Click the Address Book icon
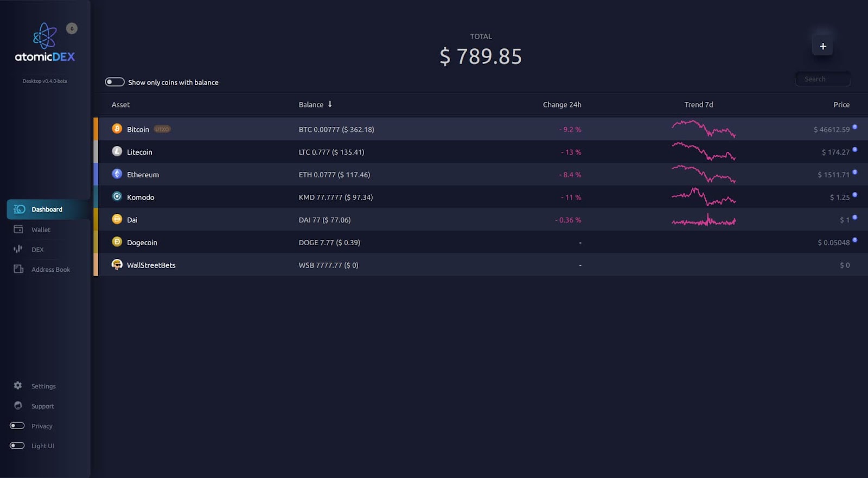868x478 pixels. 18,269
